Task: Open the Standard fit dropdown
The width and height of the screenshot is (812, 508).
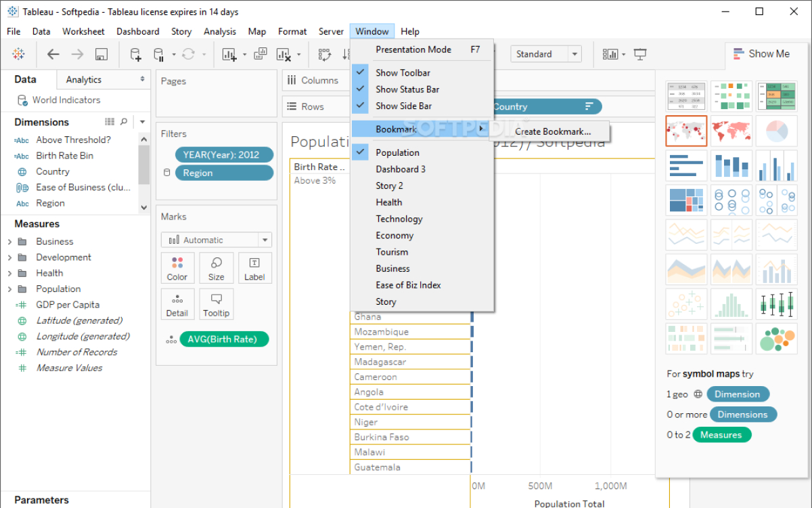Action: pos(547,54)
